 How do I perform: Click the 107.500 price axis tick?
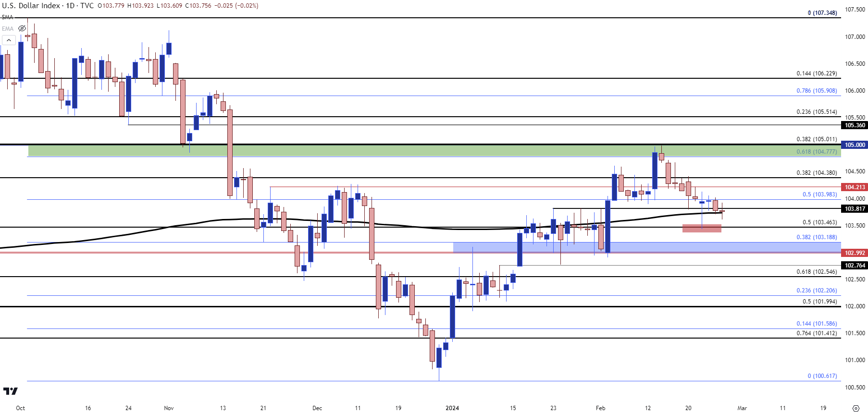pos(855,10)
